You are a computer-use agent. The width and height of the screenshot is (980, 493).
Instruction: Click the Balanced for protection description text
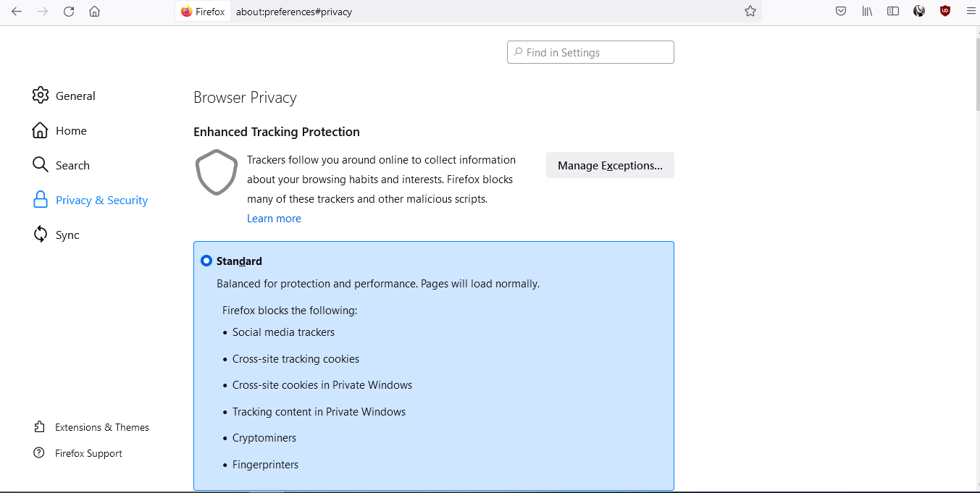pos(378,284)
